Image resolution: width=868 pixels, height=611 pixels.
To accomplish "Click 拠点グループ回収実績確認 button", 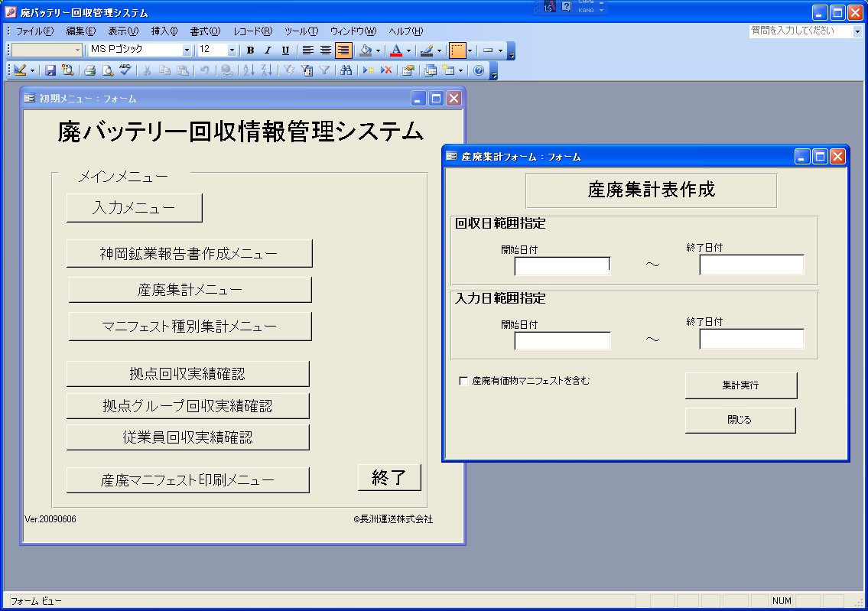I will (187, 406).
